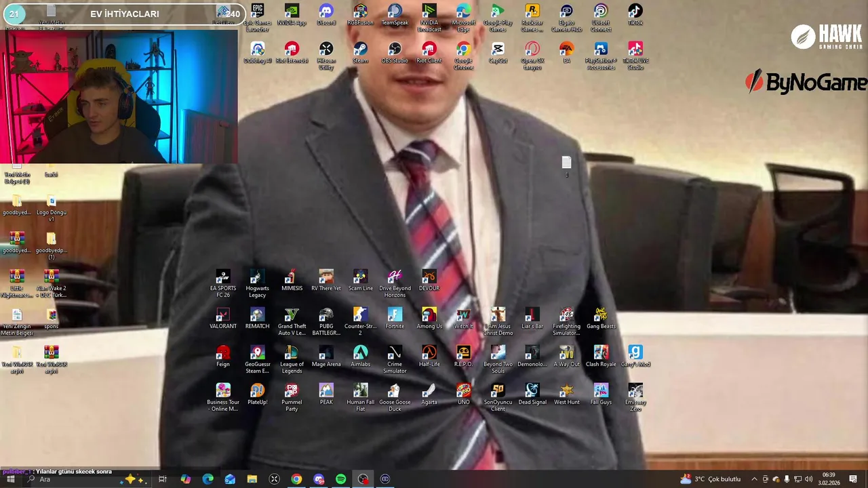Open the notification center in the taskbar

click(x=853, y=479)
